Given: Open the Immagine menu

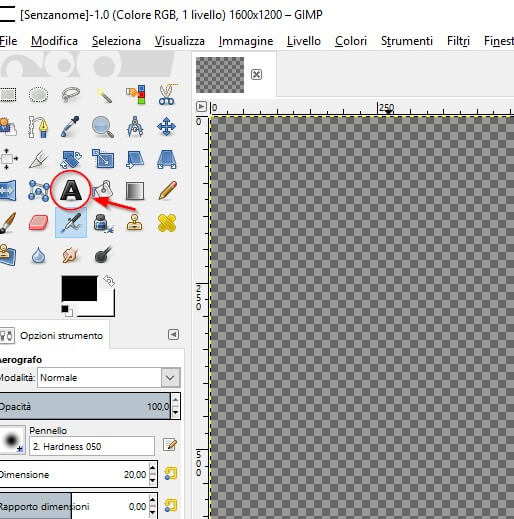Looking at the screenshot, I should tap(246, 41).
